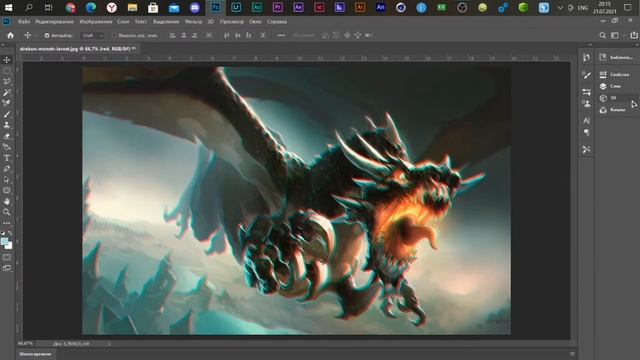Open the Brush Settings panel icon
The height and width of the screenshot is (360, 640).
pos(587,75)
